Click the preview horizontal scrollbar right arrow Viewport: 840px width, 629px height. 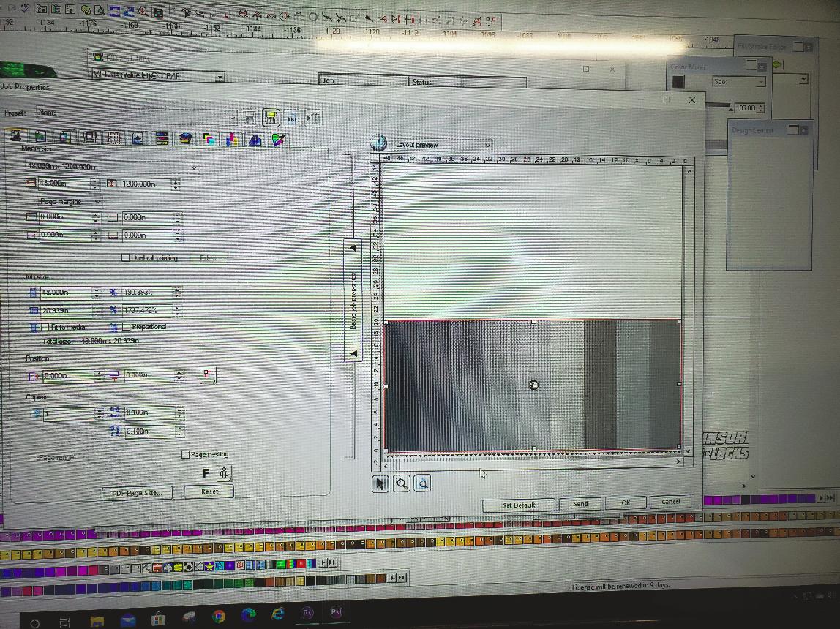pos(678,461)
